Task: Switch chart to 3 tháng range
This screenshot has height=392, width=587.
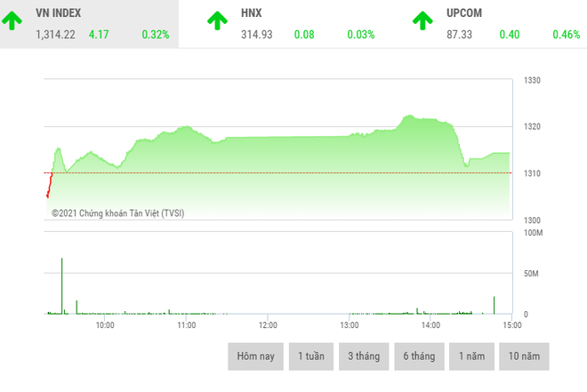Action: (364, 356)
